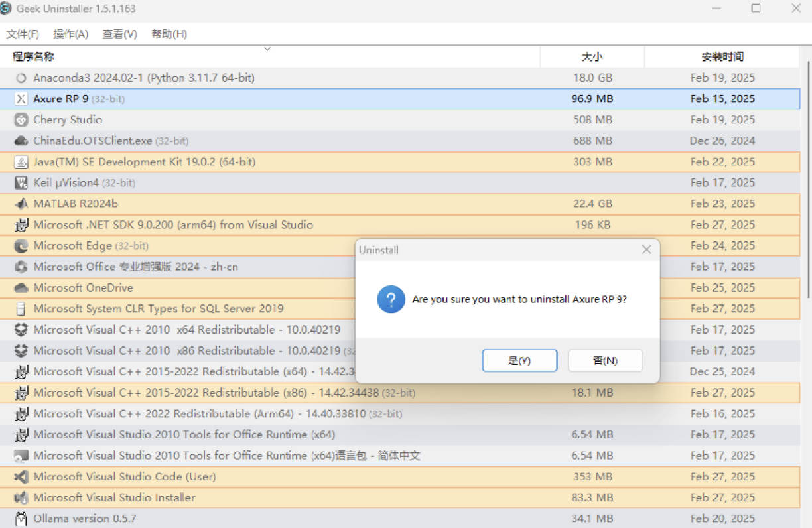The height and width of the screenshot is (528, 812).
Task: Click the Office Runtime (x64) icon
Action: [21, 434]
